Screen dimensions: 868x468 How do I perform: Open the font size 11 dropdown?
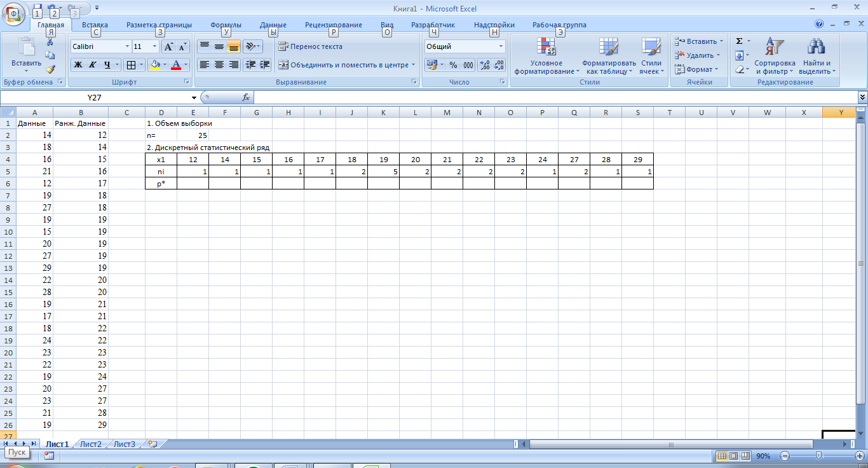(154, 46)
